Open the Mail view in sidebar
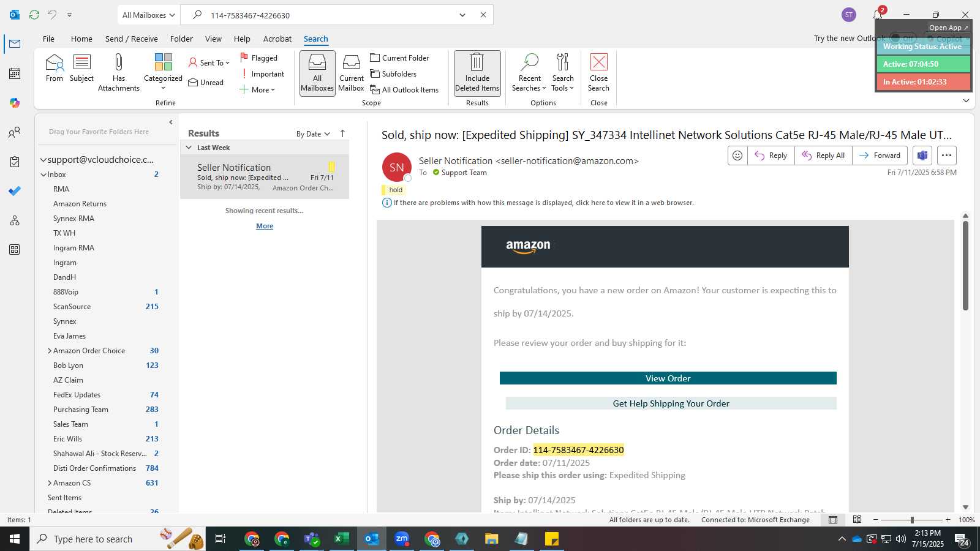980x551 pixels. [x=15, y=44]
